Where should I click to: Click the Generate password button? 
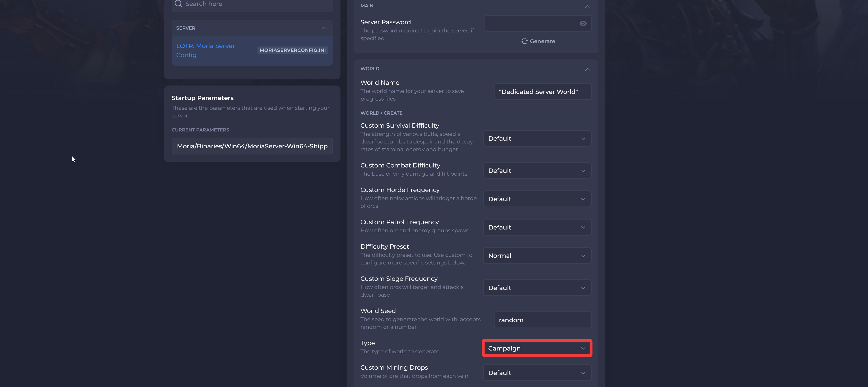(x=538, y=41)
